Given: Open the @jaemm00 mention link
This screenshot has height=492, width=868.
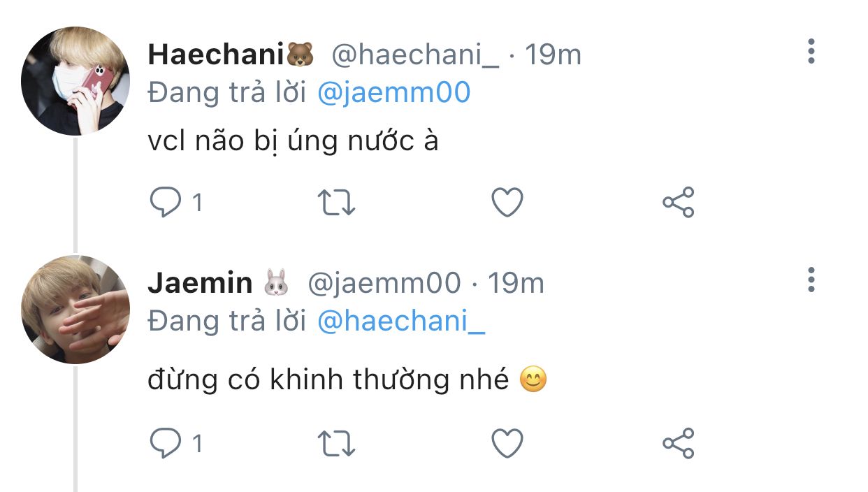Looking at the screenshot, I should (394, 92).
